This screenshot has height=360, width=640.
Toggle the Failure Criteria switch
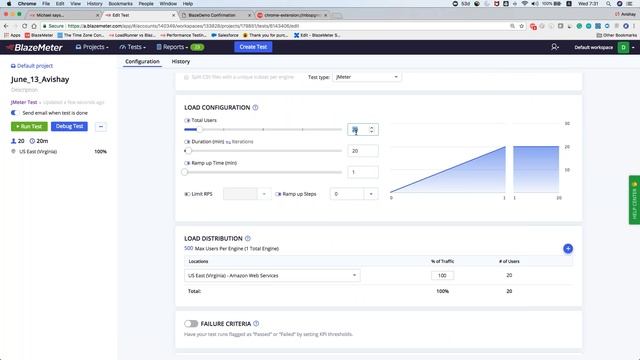pos(191,324)
